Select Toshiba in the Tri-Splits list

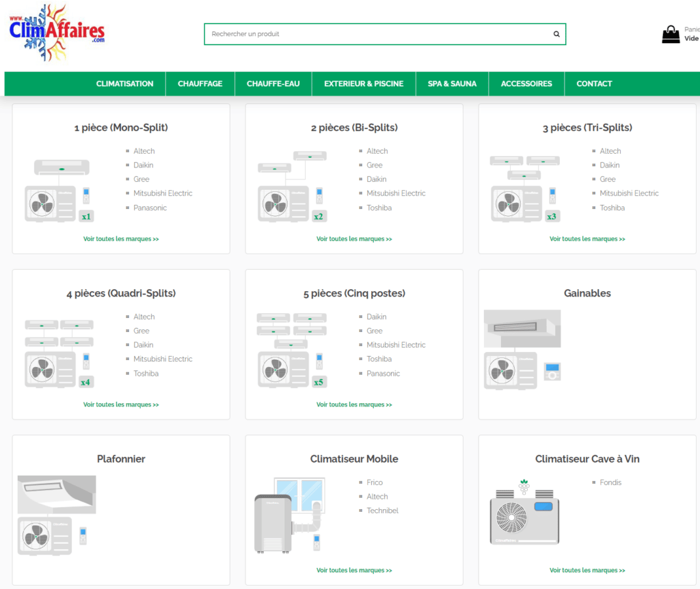(612, 208)
